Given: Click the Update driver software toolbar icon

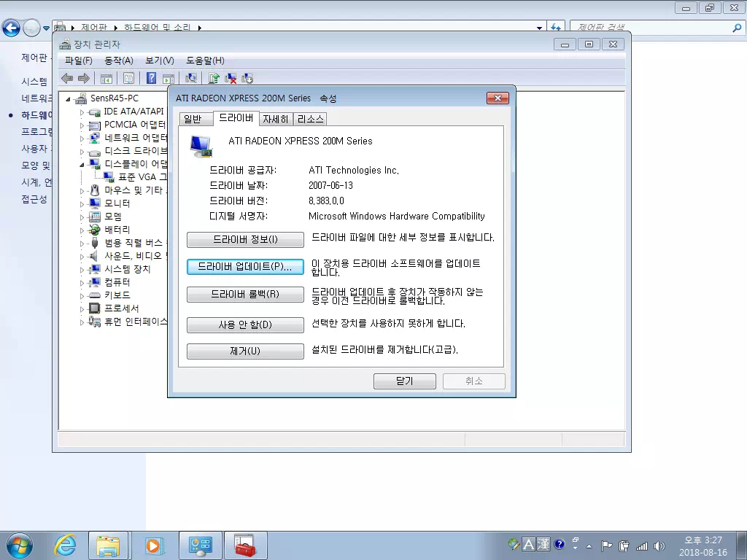Looking at the screenshot, I should (x=214, y=78).
